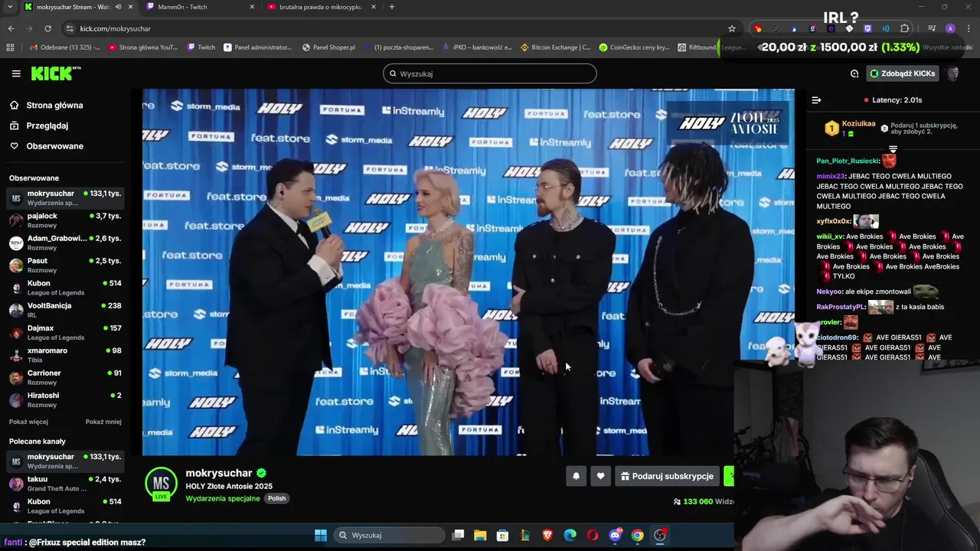Collapse list with Pokaż mniej
Viewport: 980px width, 551px height.
coord(103,422)
